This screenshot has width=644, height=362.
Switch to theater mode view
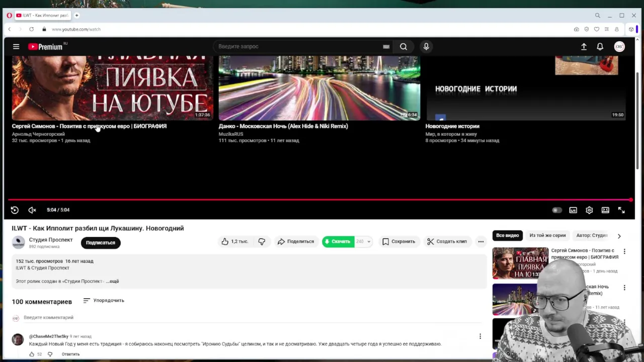pos(605,210)
